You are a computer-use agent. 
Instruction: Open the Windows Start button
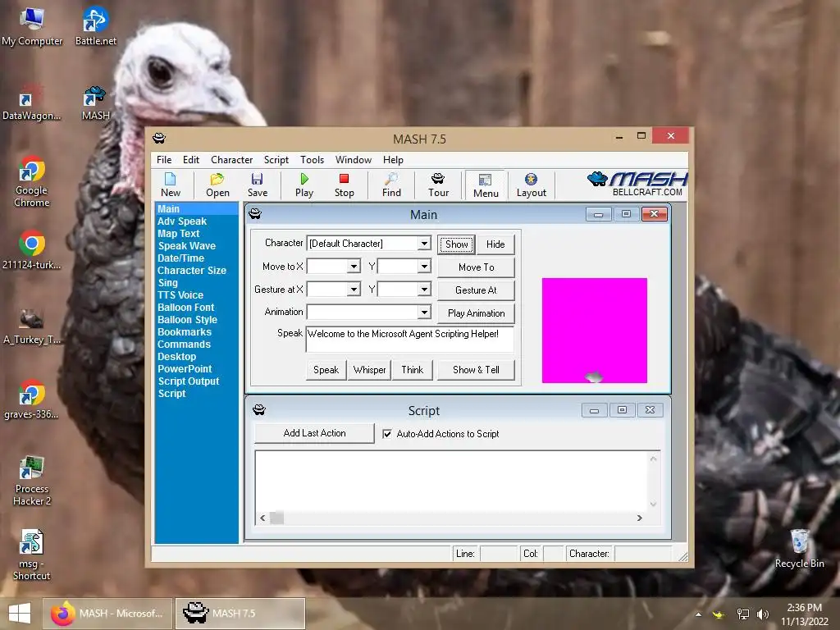(20, 614)
